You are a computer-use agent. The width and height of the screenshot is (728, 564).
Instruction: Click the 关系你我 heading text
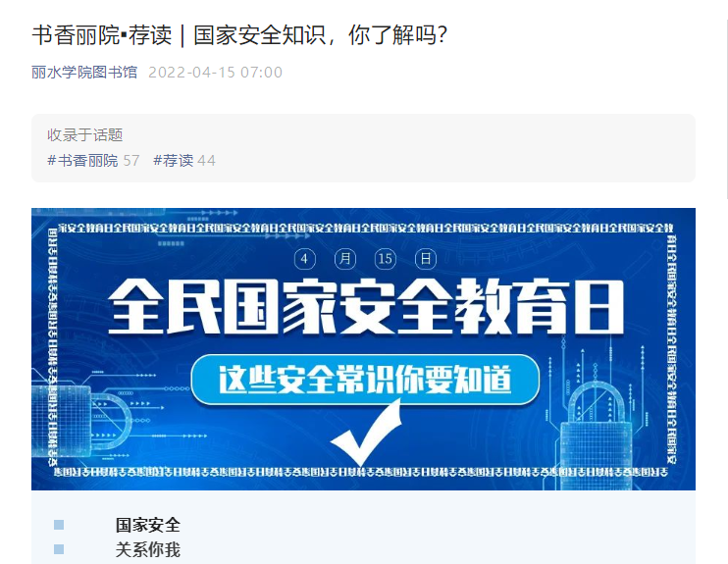tap(147, 550)
